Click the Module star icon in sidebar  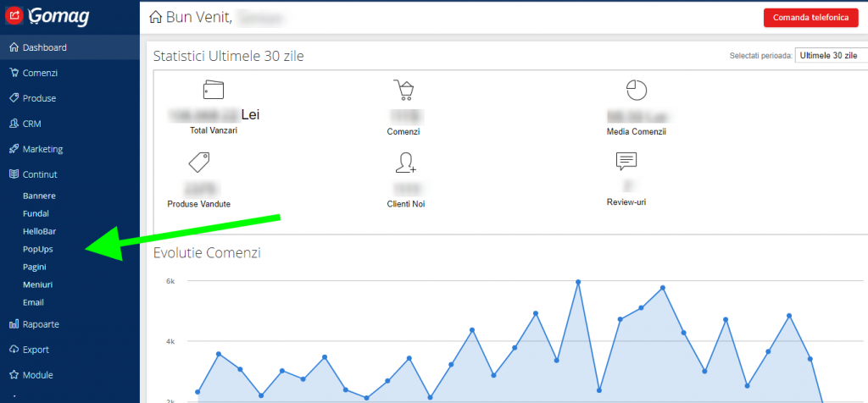[x=14, y=375]
